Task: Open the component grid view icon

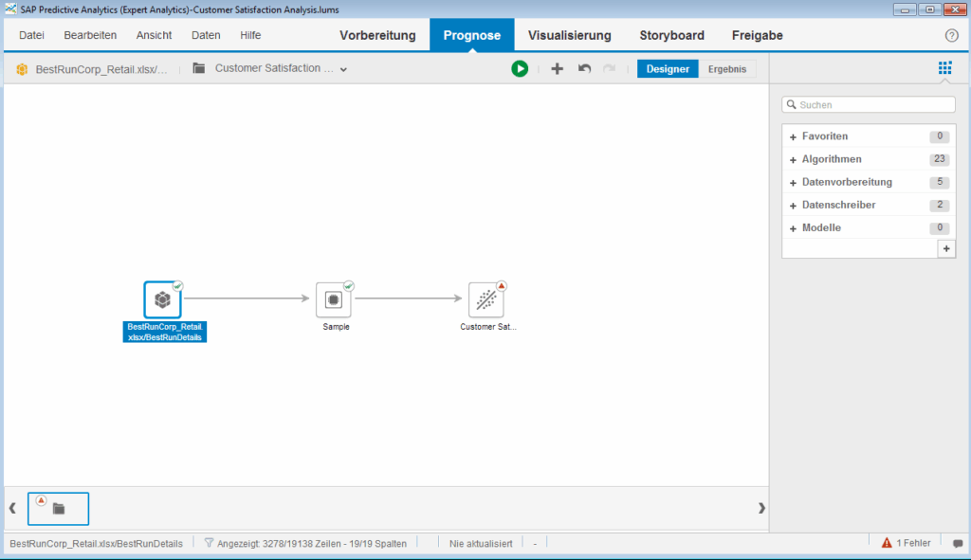Action: (944, 68)
